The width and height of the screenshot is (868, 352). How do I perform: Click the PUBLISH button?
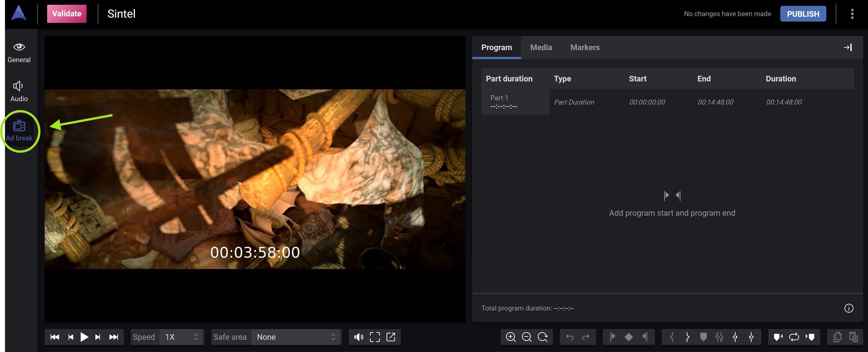coord(803,14)
